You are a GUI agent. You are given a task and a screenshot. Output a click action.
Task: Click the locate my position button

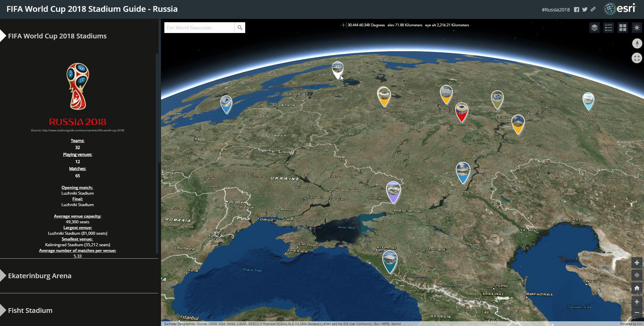click(637, 275)
